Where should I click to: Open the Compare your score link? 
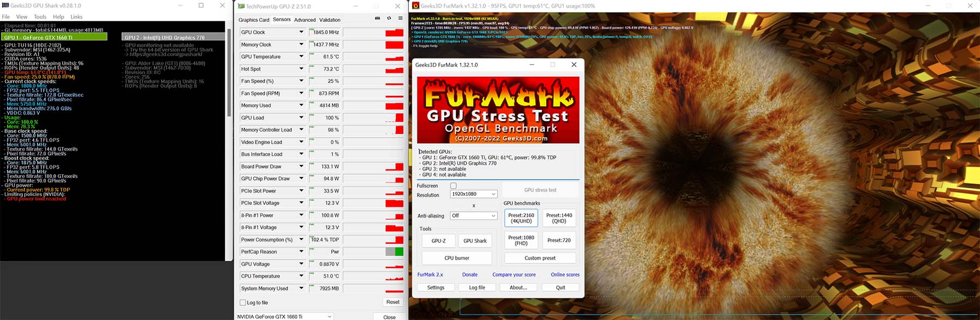[x=514, y=275]
